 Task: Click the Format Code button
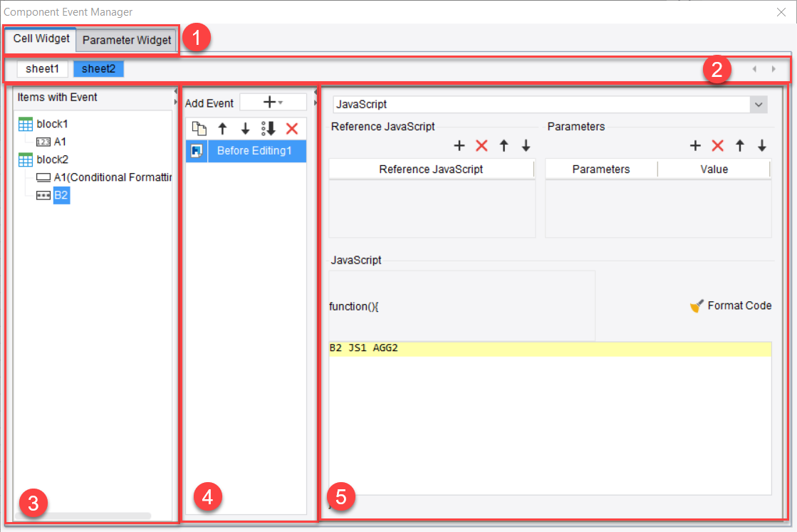(x=731, y=306)
